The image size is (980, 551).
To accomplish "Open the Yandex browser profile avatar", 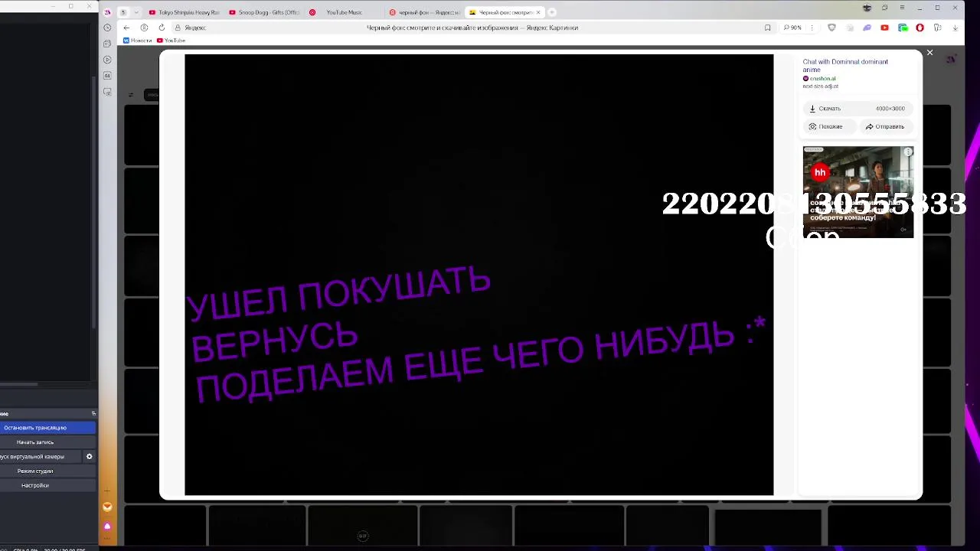I will point(107,12).
